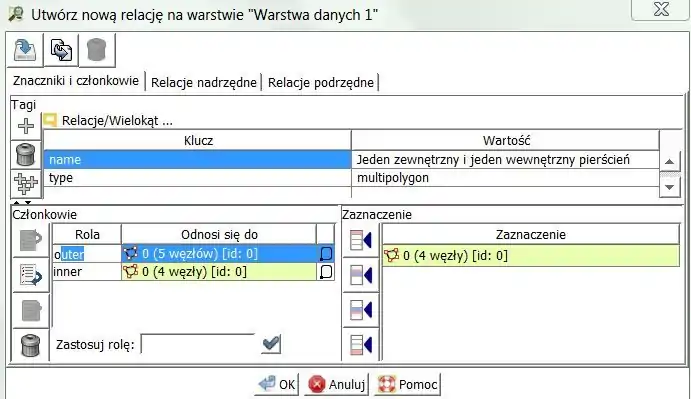The width and height of the screenshot is (691, 399).
Task: Confirm with the OK button
Action: [277, 384]
